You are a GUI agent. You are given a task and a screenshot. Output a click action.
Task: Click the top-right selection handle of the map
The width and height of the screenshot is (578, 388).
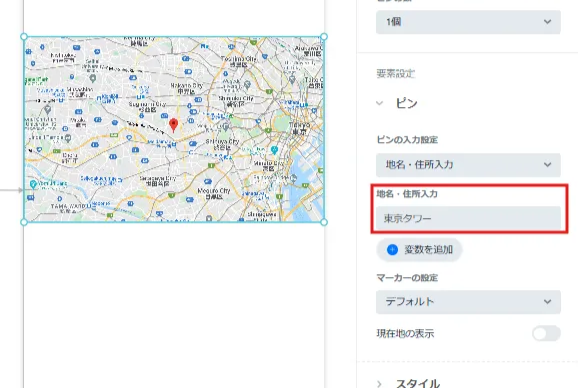tap(324, 36)
